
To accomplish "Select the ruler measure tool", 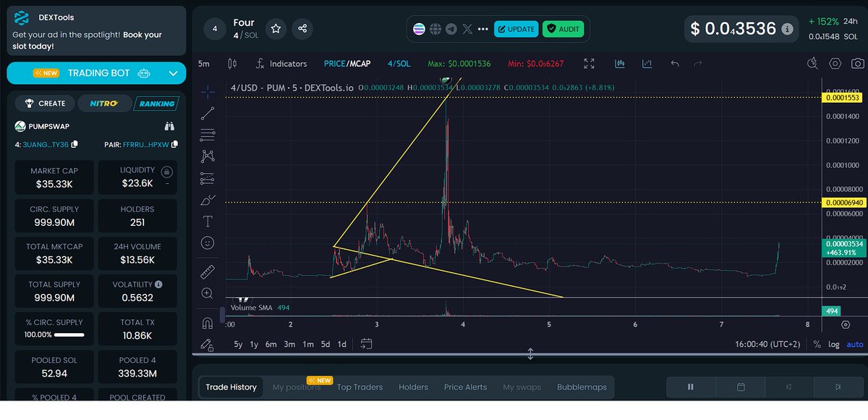I will click(208, 272).
